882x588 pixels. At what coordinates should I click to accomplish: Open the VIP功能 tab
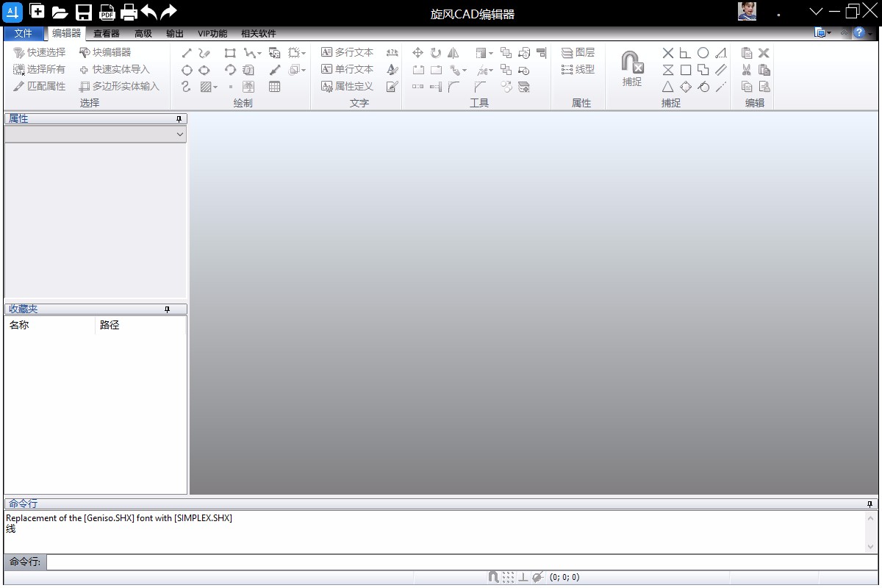(x=212, y=33)
